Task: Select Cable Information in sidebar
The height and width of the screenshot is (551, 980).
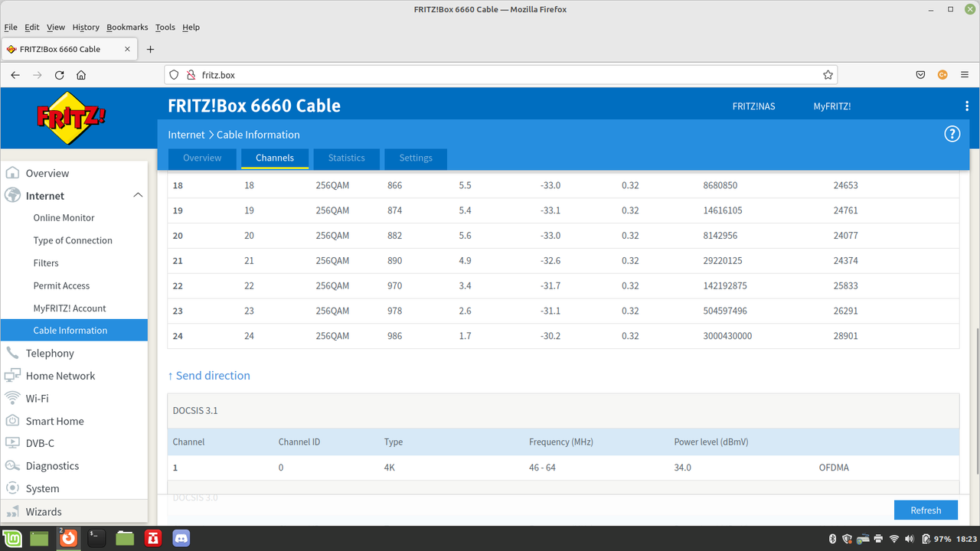Action: [73, 330]
